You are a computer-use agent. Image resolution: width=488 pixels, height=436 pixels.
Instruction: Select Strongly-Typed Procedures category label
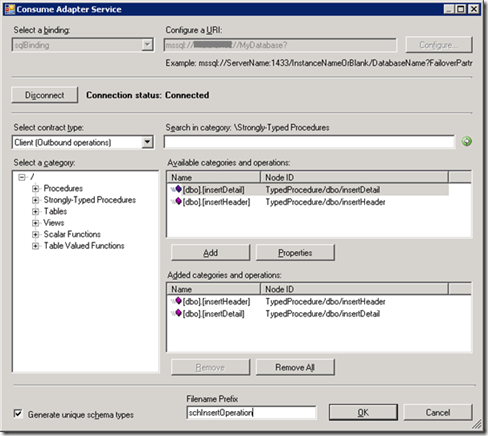click(90, 200)
